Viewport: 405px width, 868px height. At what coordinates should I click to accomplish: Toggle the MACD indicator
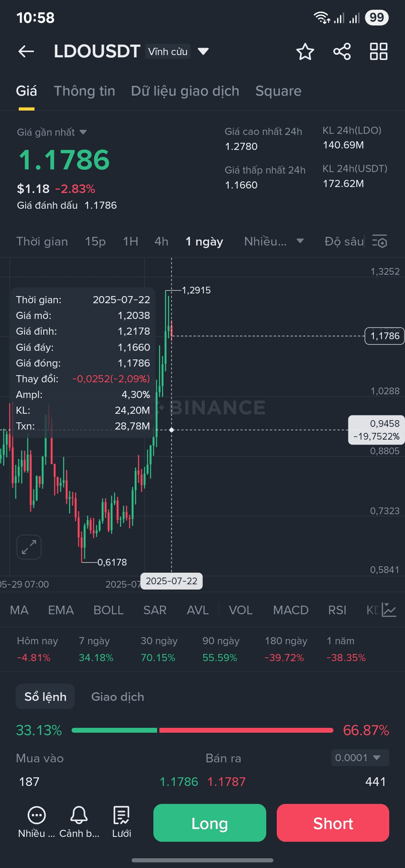pos(291,610)
